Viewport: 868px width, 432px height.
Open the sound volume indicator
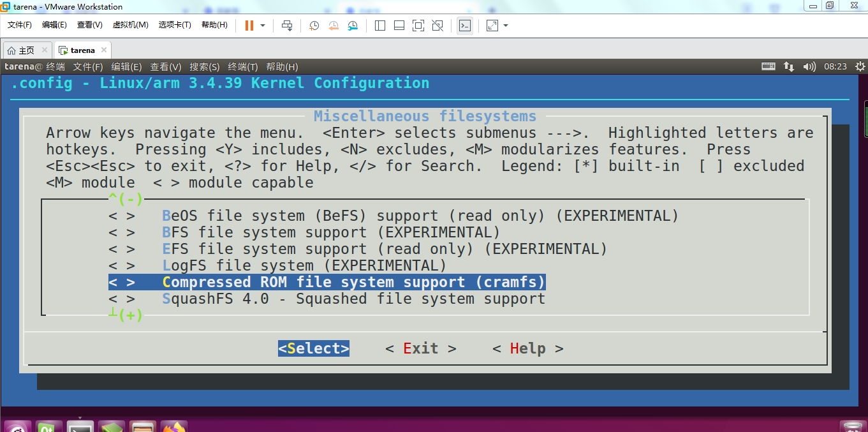(809, 66)
